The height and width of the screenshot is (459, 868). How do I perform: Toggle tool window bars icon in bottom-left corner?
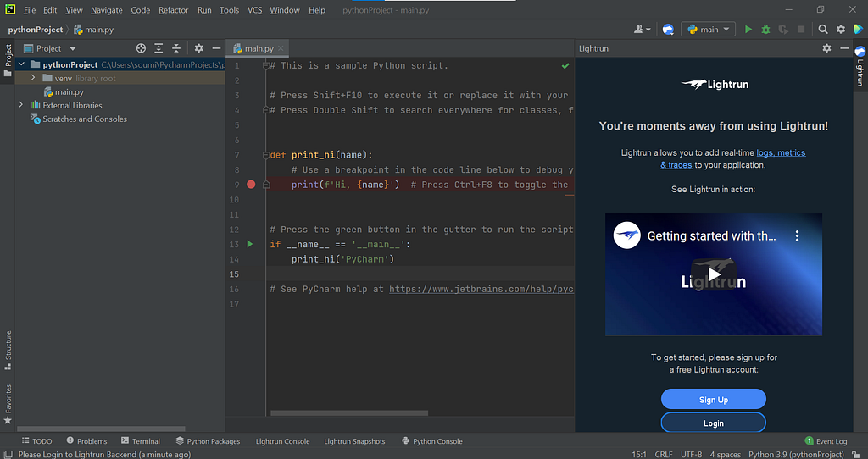(8, 454)
